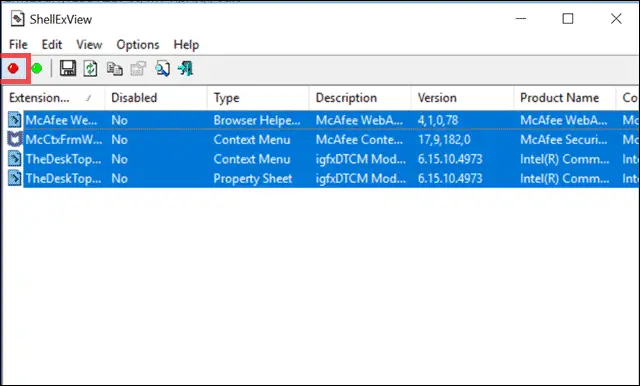
Task: Sort by the Description column header
Action: pyautogui.click(x=360, y=98)
